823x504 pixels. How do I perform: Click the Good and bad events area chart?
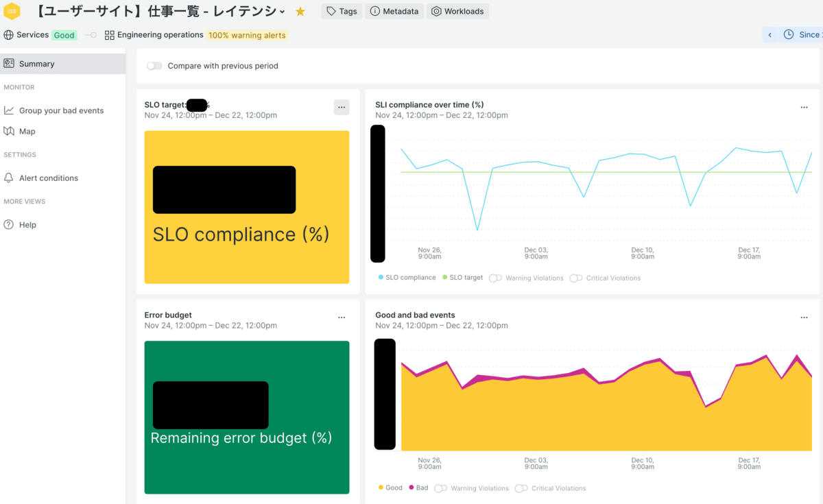606,401
